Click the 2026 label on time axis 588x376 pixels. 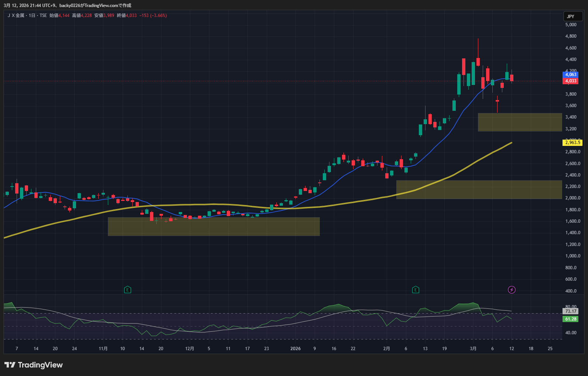pos(295,349)
